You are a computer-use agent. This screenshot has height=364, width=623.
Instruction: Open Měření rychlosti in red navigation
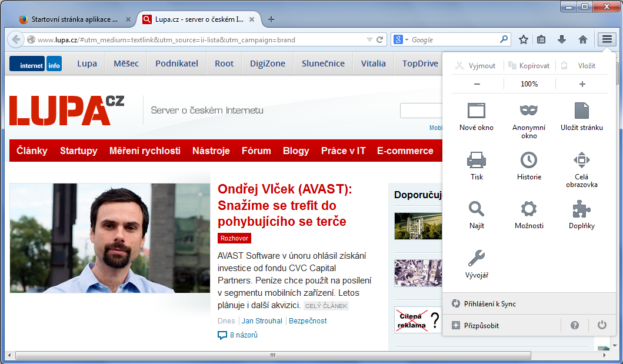pos(145,151)
